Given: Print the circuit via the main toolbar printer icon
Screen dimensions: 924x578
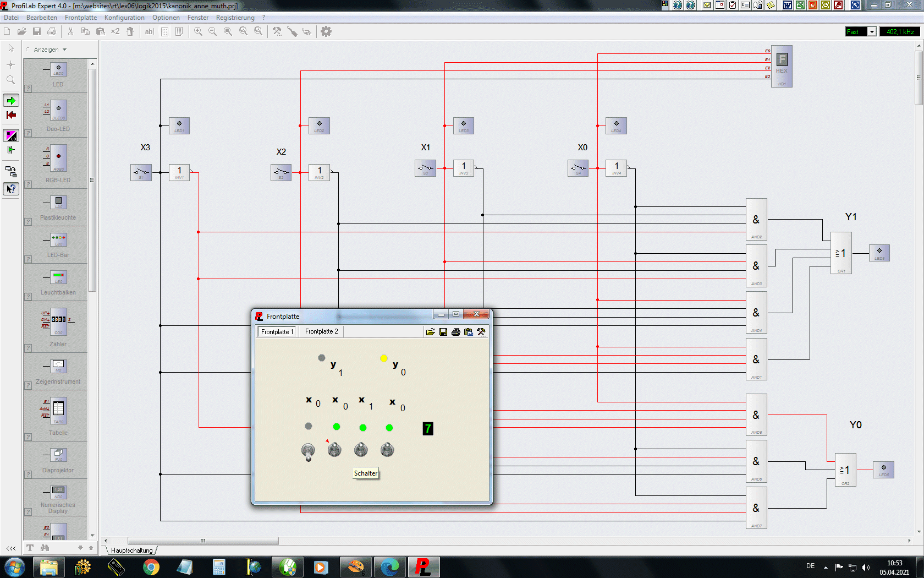Looking at the screenshot, I should (x=52, y=31).
